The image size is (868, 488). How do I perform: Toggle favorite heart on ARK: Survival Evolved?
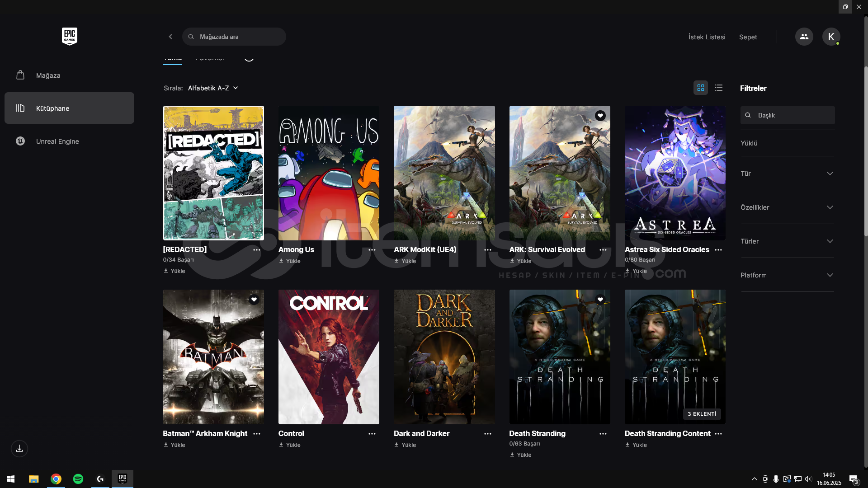tap(600, 116)
